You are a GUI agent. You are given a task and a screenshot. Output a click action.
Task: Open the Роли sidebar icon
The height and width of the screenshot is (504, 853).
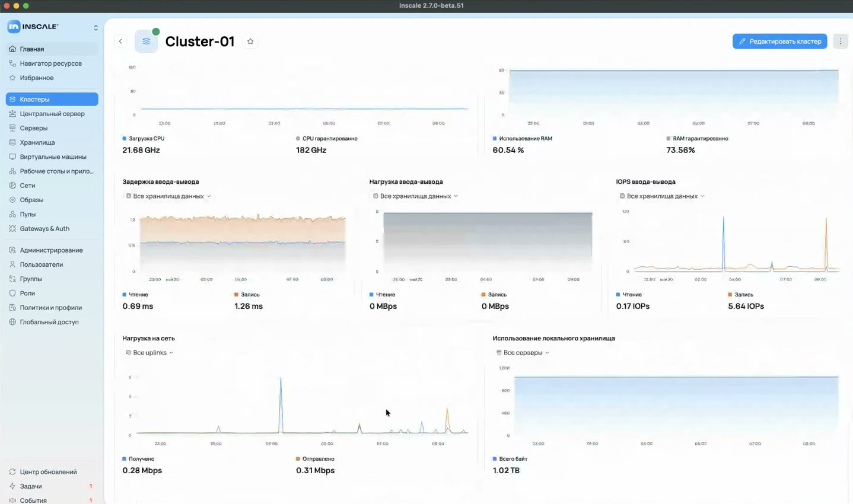coord(12,293)
